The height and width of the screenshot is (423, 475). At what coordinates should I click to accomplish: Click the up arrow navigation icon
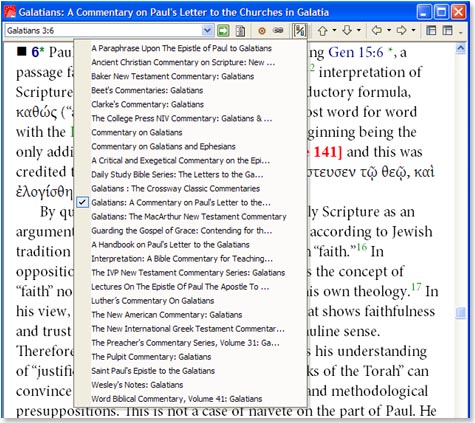click(322, 31)
